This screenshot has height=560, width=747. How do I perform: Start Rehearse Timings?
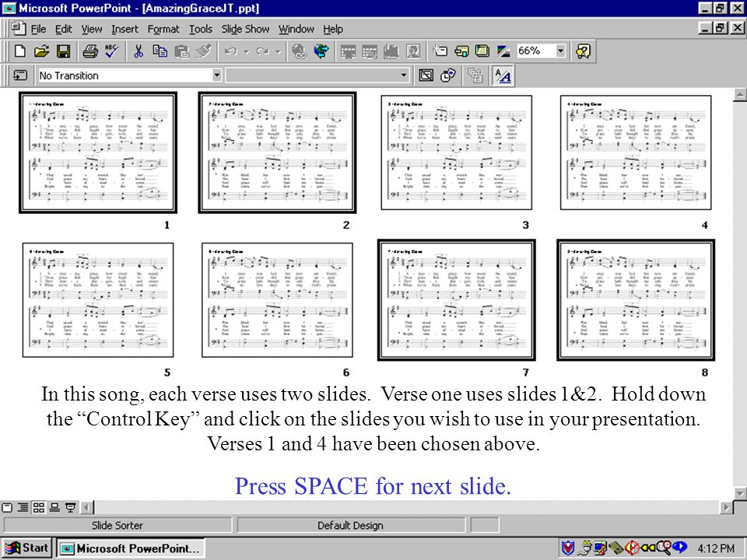pos(448,75)
